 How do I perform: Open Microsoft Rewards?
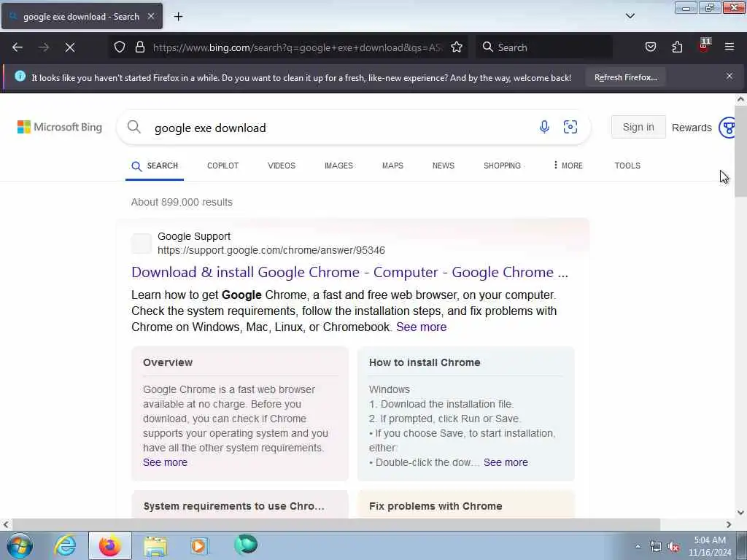(692, 128)
